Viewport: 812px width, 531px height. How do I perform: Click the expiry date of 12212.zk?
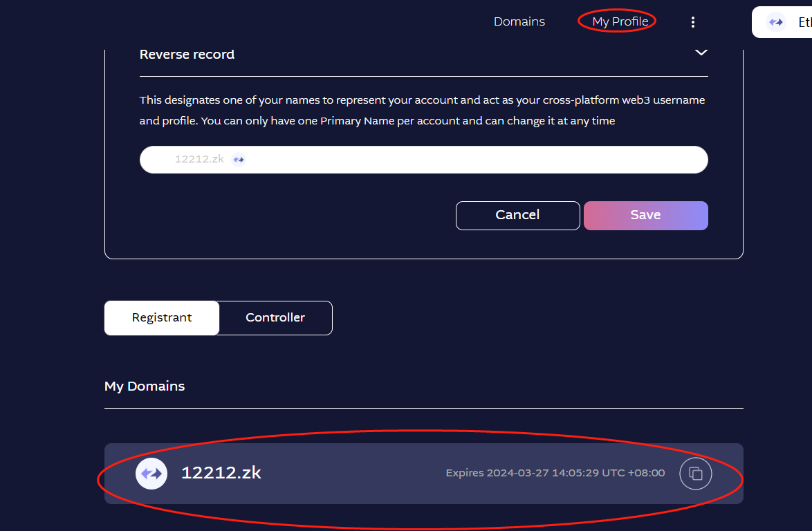555,474
